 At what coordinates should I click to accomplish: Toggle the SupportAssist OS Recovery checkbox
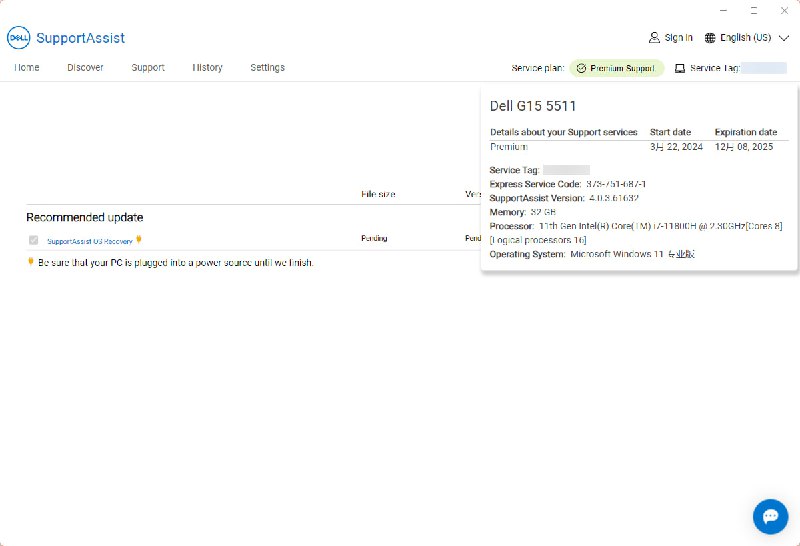point(34,240)
